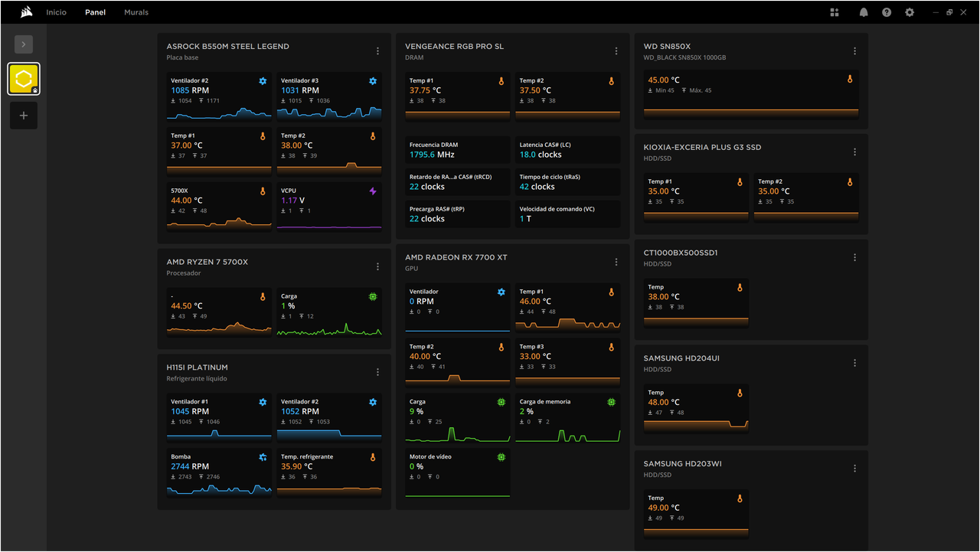Open options menu for AMD RYZEN 7 5700X
Screen dimensions: 980x552
(377, 266)
